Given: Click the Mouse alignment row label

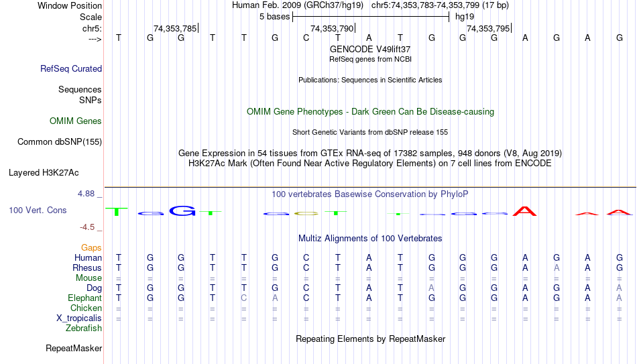Looking at the screenshot, I should point(89,278).
